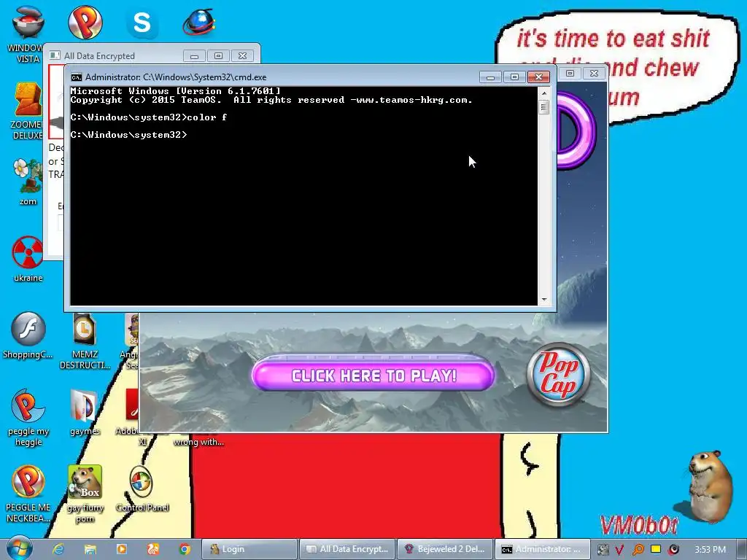Launch Google Chrome from the taskbar

(185, 549)
